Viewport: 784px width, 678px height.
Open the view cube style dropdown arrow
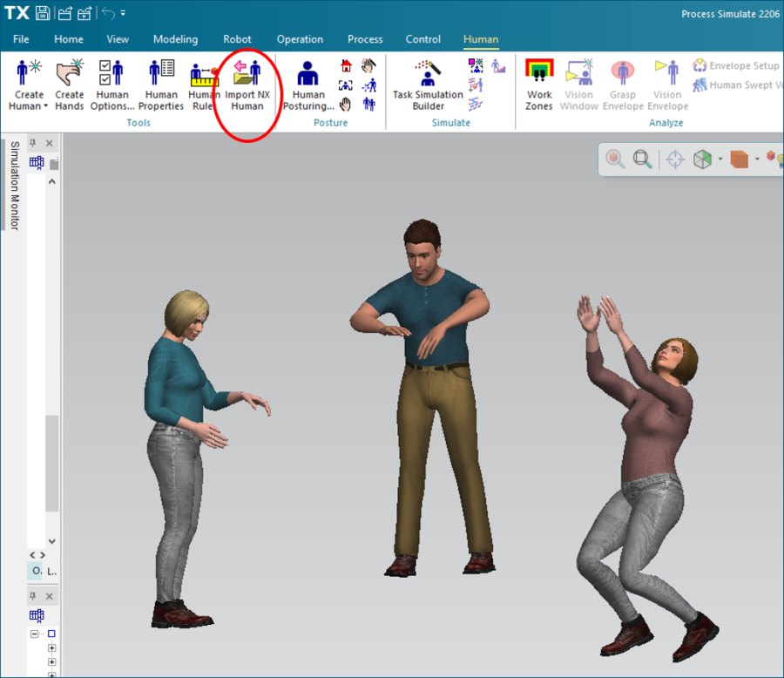[x=720, y=159]
